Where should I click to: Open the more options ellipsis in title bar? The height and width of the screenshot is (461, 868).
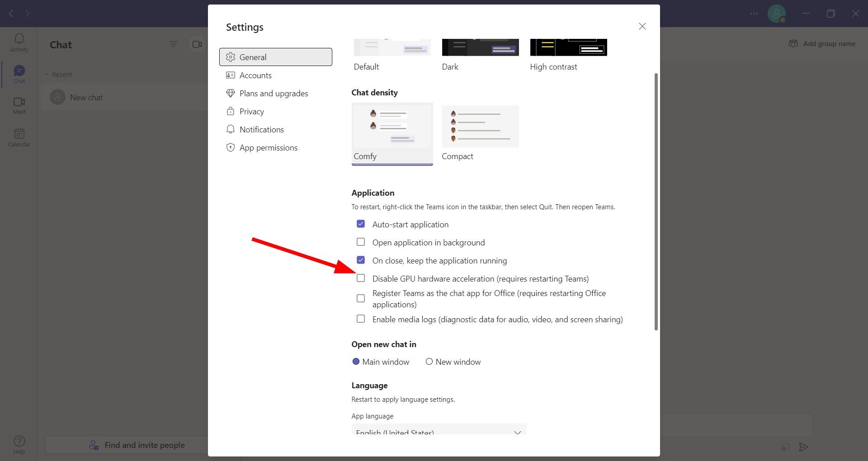pyautogui.click(x=754, y=14)
